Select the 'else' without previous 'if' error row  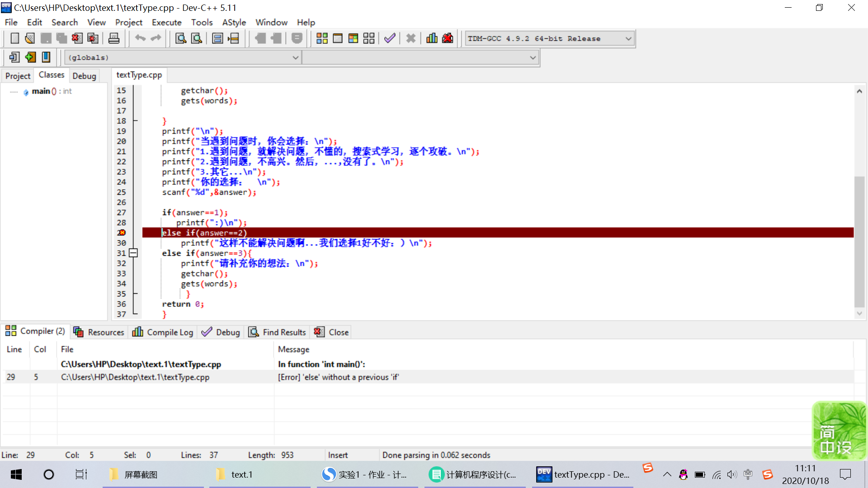(x=338, y=377)
